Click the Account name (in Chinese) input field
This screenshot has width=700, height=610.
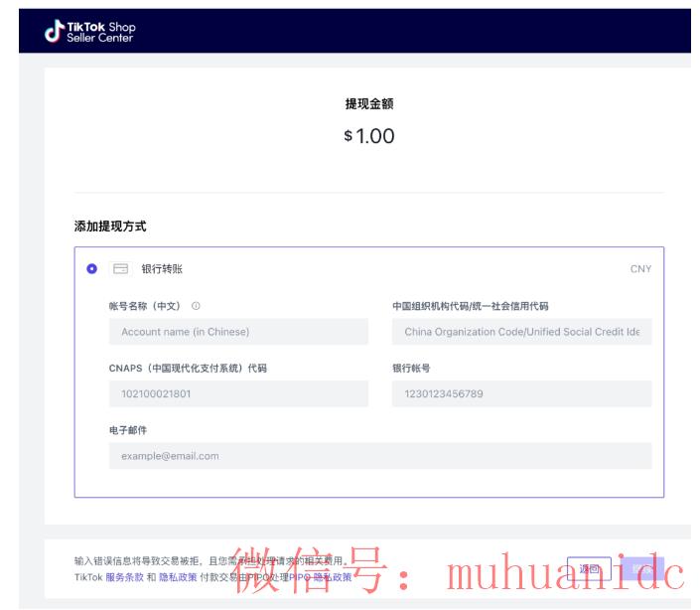(238, 332)
